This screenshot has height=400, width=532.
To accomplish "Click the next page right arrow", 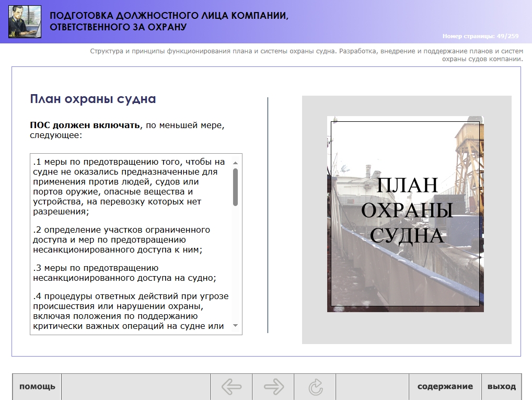I will [273, 387].
